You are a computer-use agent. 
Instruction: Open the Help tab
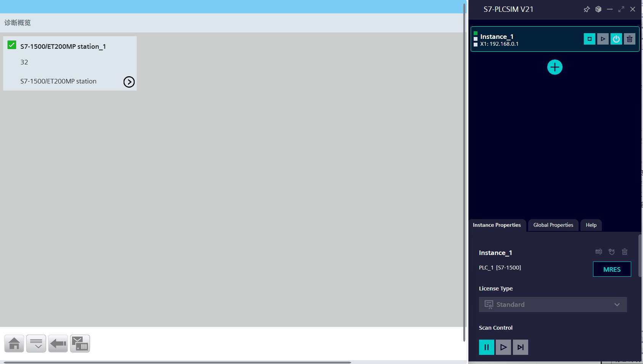[591, 225]
